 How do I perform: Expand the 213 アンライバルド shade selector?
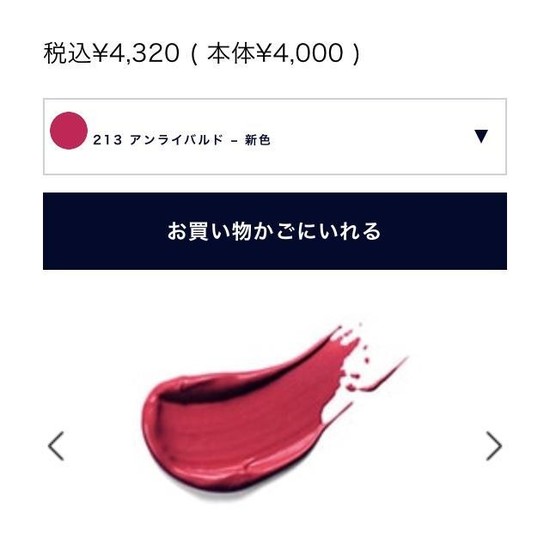click(x=275, y=136)
